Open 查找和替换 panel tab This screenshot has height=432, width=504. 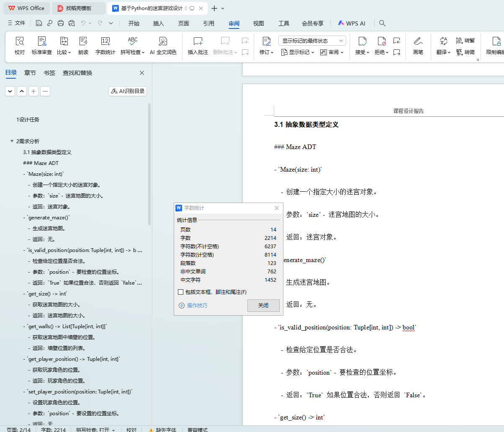pyautogui.click(x=77, y=73)
